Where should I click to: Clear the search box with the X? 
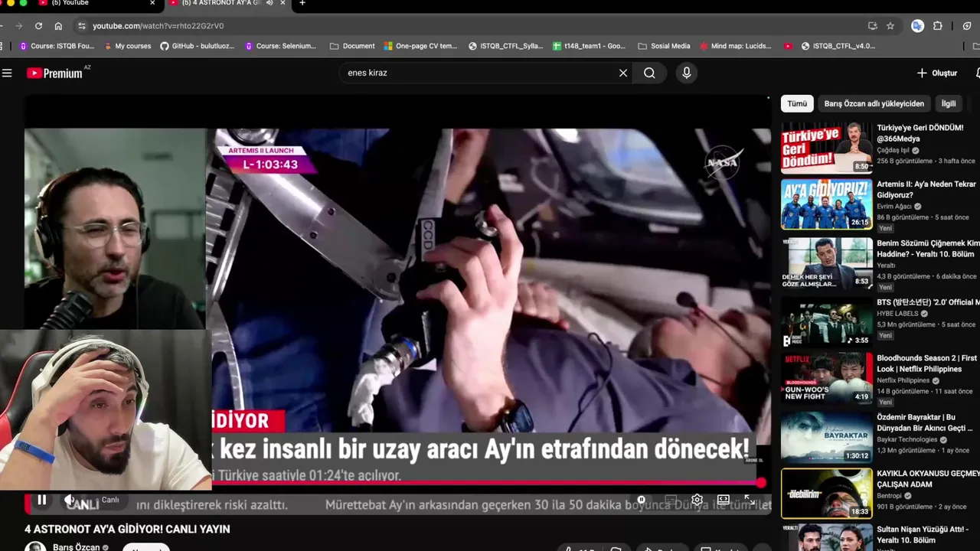(623, 73)
